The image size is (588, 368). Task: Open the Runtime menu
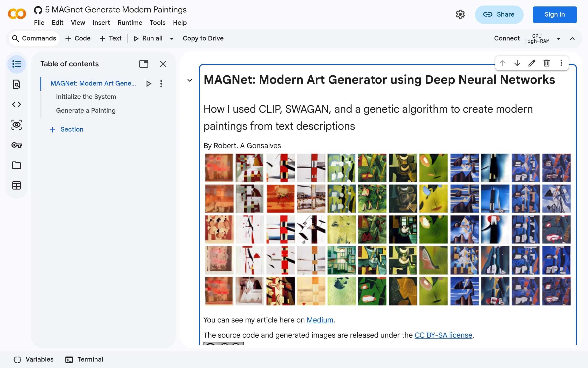coord(130,23)
